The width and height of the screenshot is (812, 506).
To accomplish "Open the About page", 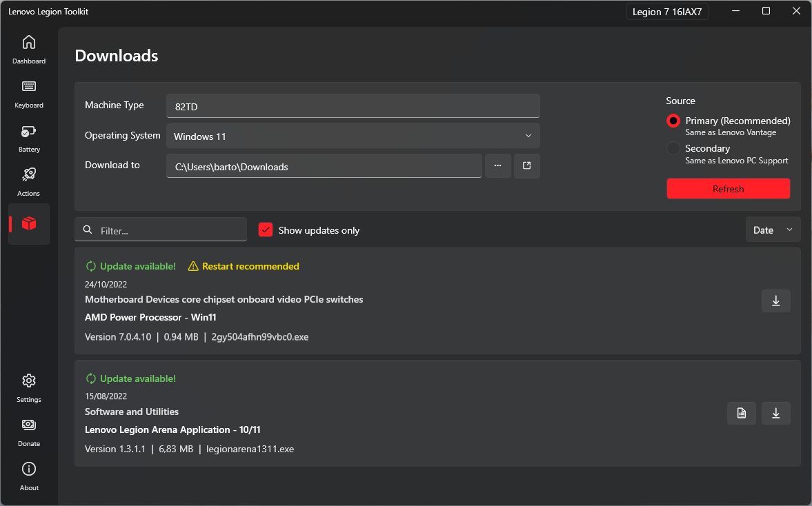I will pyautogui.click(x=29, y=476).
